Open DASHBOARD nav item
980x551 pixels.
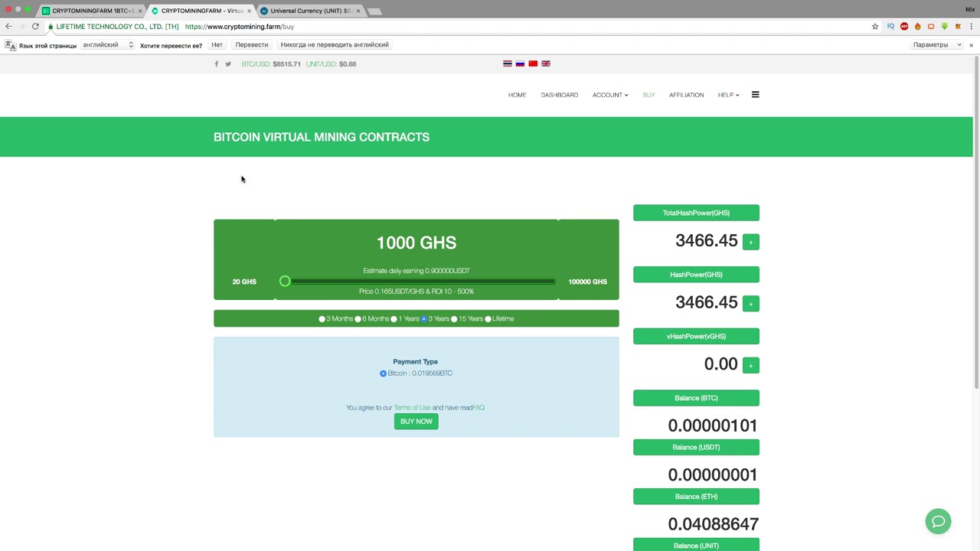(559, 95)
